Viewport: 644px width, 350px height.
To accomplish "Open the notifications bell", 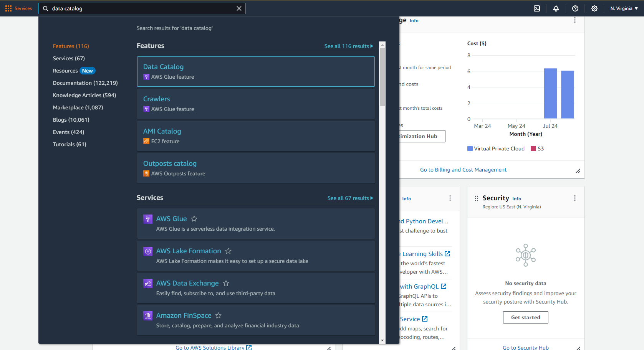I will 556,8.
